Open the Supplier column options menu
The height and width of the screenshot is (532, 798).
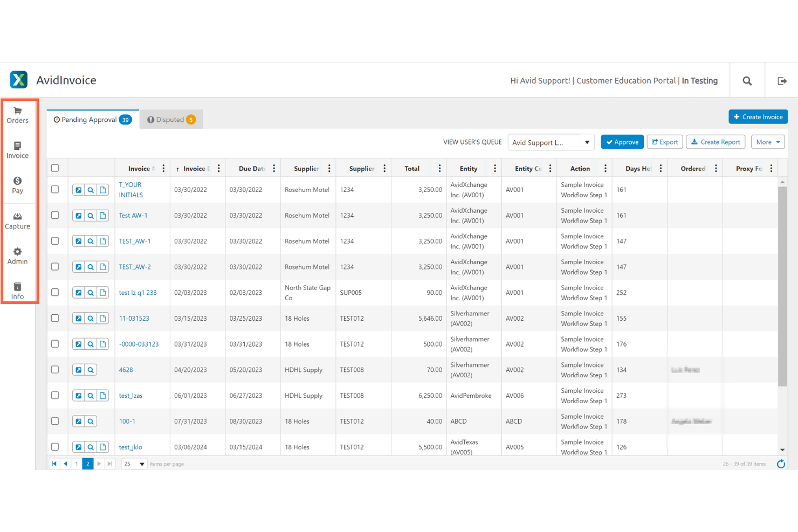[329, 168]
